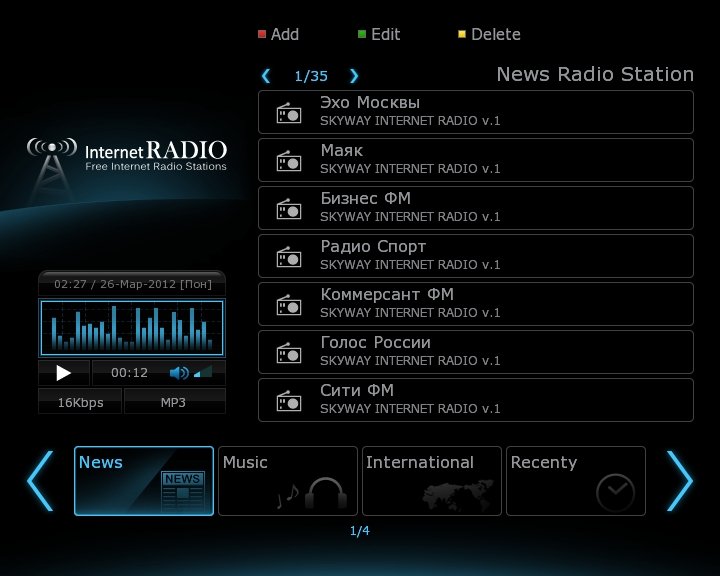The image size is (720, 576).
Task: Show next categories with large right arrow
Action: 680,481
